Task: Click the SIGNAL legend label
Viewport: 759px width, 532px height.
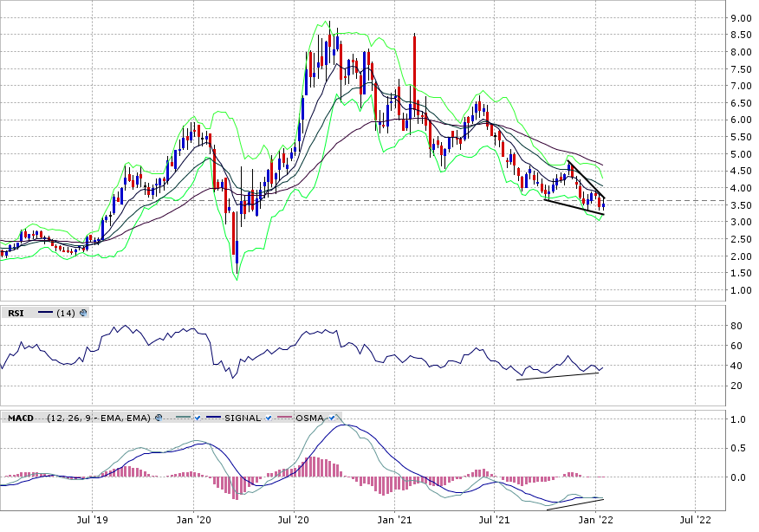Action: (243, 418)
